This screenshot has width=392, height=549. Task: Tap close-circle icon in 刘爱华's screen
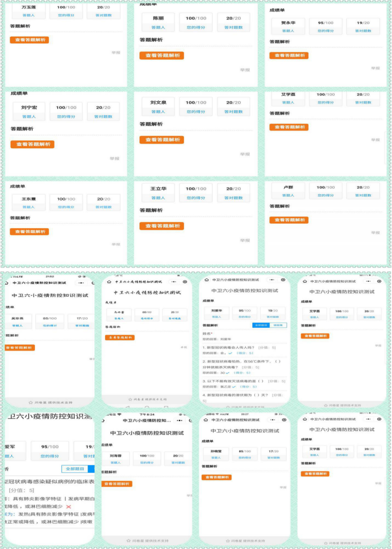pos(283,280)
